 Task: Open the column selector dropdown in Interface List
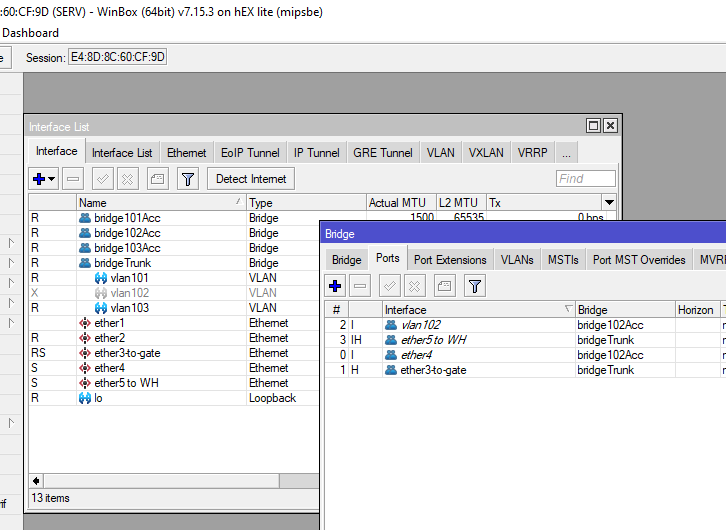(609, 202)
